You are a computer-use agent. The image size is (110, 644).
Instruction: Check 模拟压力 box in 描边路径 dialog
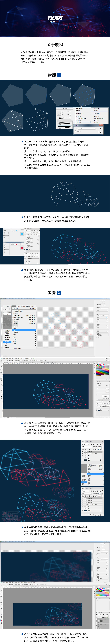75,131
